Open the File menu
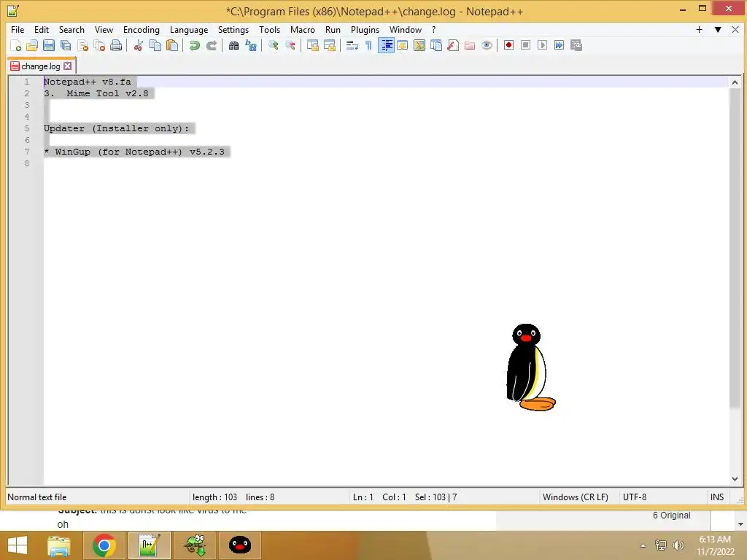Image resolution: width=747 pixels, height=560 pixels. tap(18, 29)
